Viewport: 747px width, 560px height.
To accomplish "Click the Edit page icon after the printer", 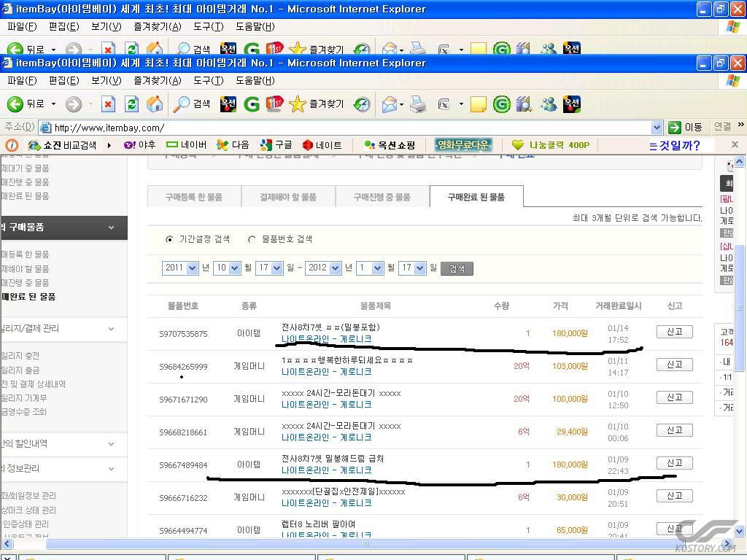I will pos(444,104).
